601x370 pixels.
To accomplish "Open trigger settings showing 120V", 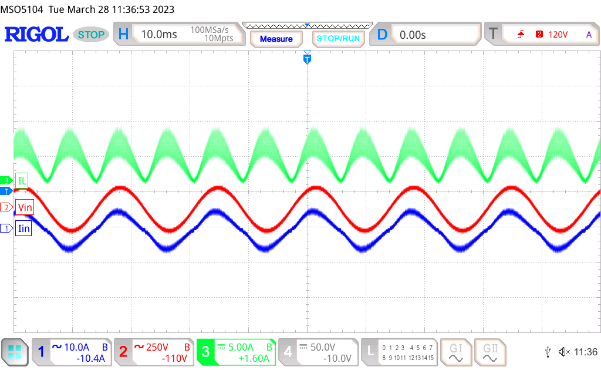I will pyautogui.click(x=541, y=35).
